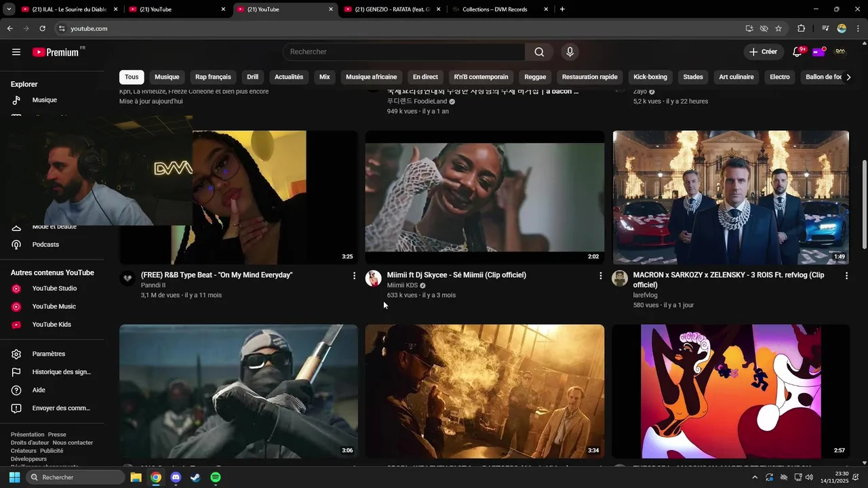Click the address bar youtube.com
The height and width of the screenshot is (488, 868).
(x=399, y=28)
